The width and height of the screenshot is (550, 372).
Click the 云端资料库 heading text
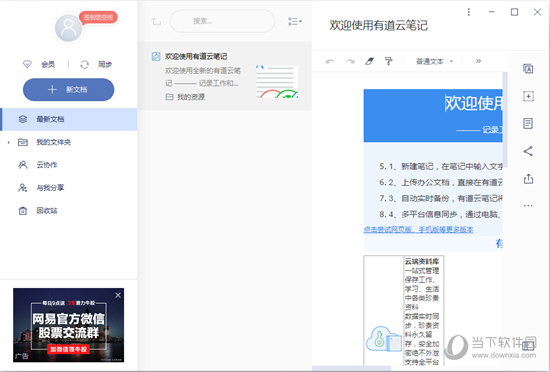[422, 261]
